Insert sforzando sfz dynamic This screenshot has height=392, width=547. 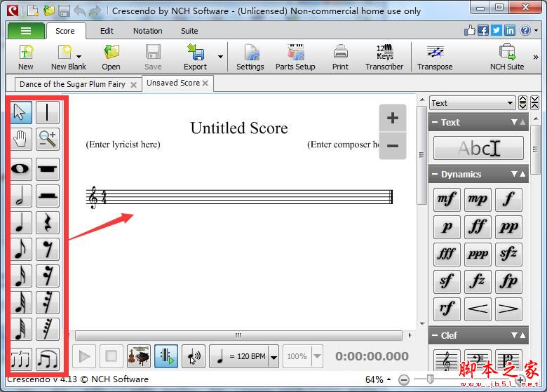pyautogui.click(x=508, y=254)
